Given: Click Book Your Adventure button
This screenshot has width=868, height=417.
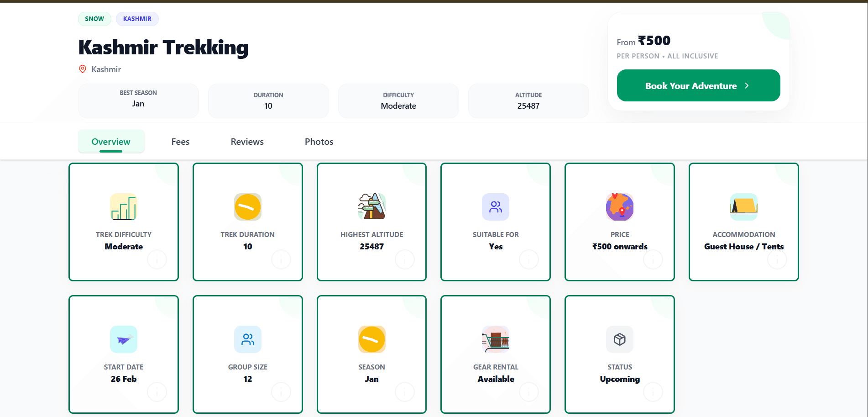Looking at the screenshot, I should 698,85.
